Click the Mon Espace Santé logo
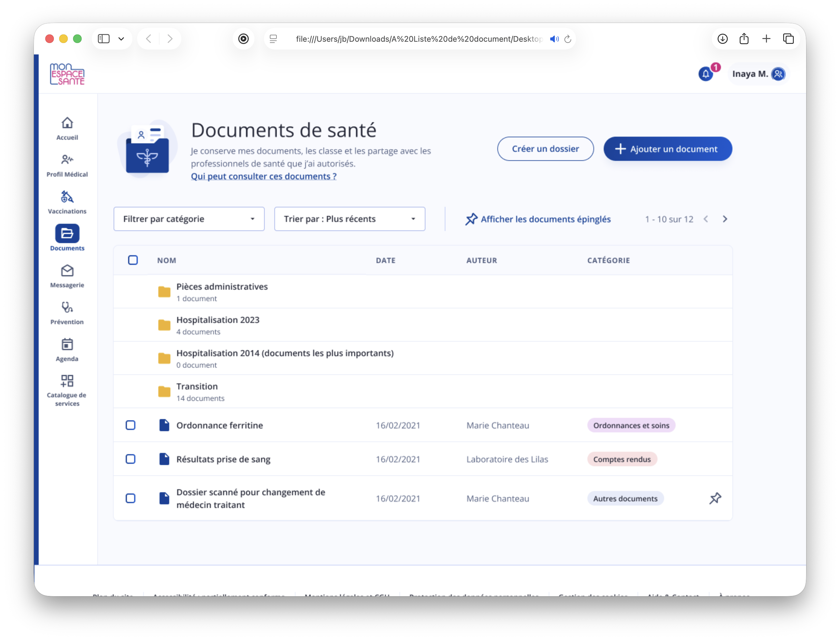840x641 pixels. [67, 74]
